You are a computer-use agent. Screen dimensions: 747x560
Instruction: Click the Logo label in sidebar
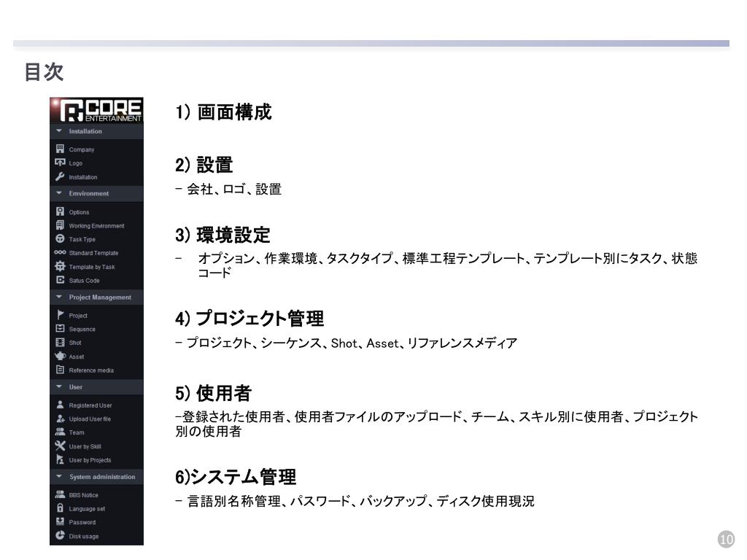click(x=76, y=163)
